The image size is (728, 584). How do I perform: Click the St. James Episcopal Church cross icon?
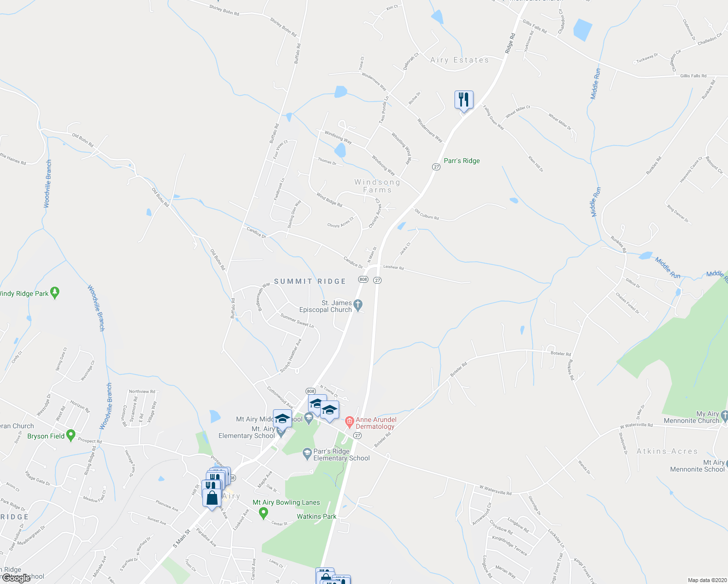click(x=358, y=306)
